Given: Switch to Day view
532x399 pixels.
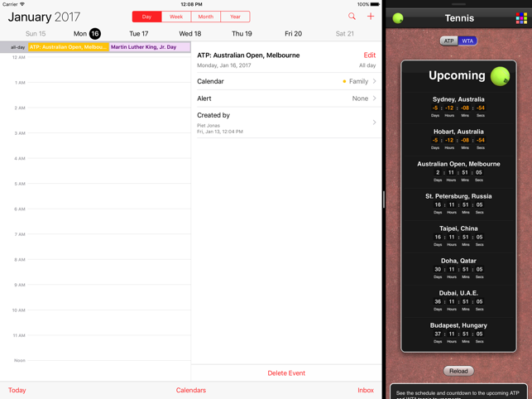Looking at the screenshot, I should coord(147,17).
